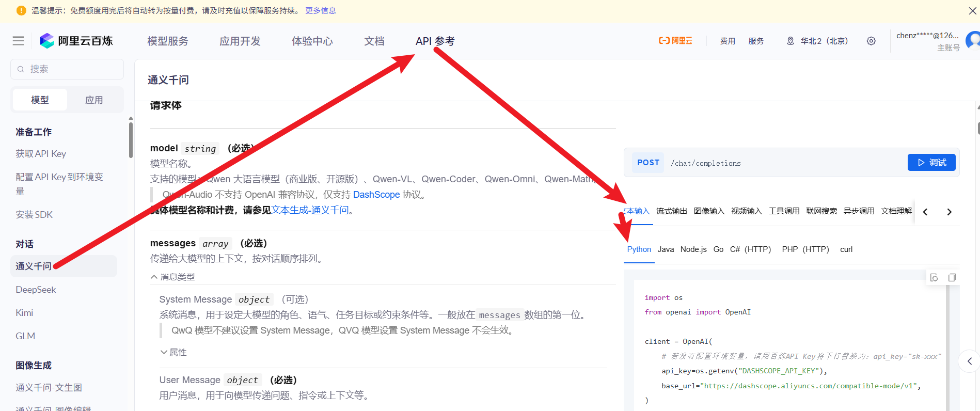Show more example tabs with right chevron
The image size is (980, 411).
949,212
